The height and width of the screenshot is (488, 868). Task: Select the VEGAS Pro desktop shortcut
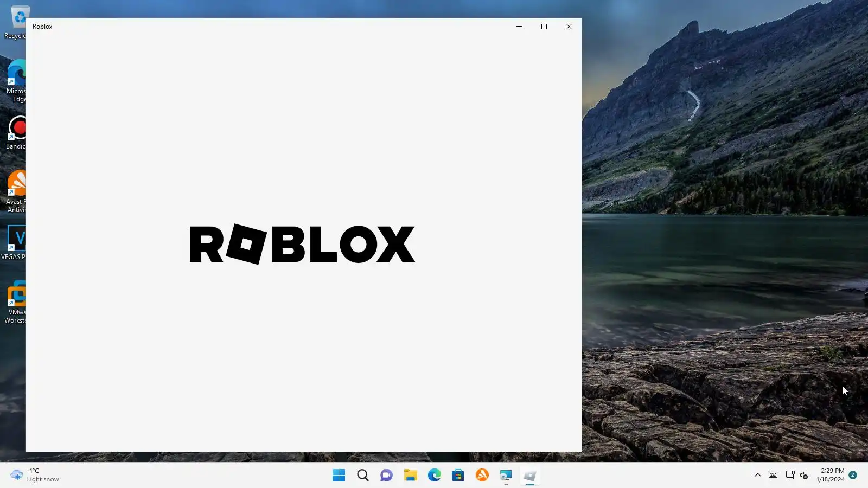point(14,243)
